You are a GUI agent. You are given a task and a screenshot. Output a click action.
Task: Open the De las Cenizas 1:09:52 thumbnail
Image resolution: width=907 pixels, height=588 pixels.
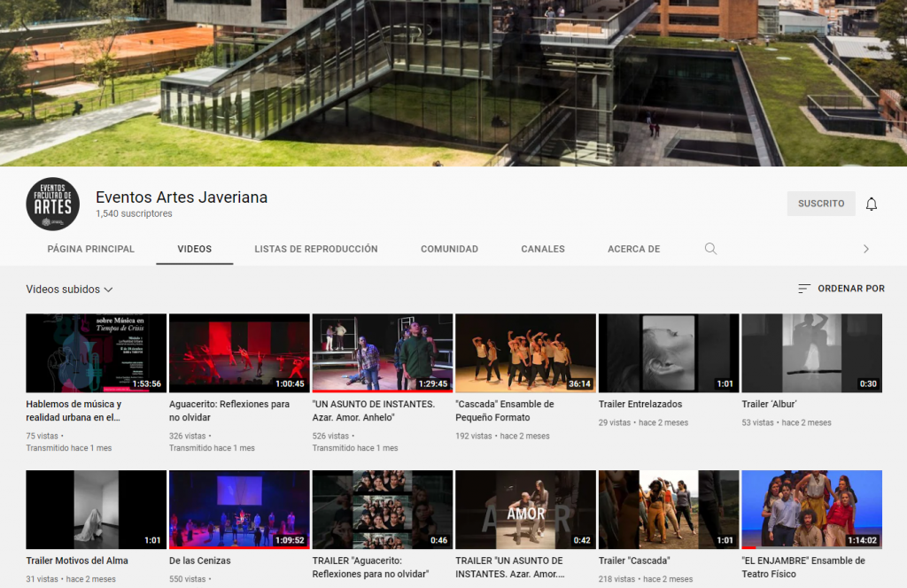tap(239, 509)
